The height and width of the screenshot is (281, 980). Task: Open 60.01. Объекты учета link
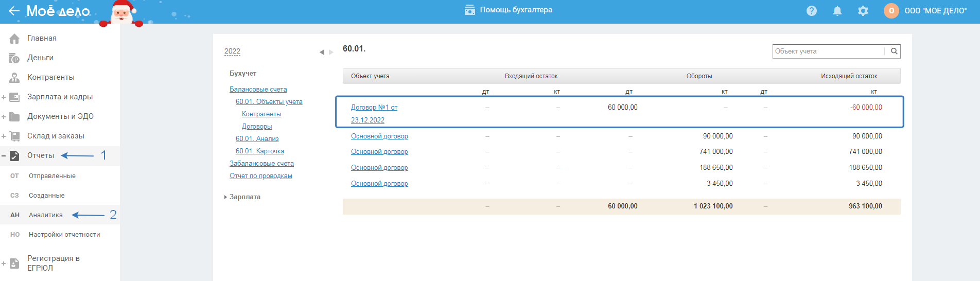coord(269,102)
